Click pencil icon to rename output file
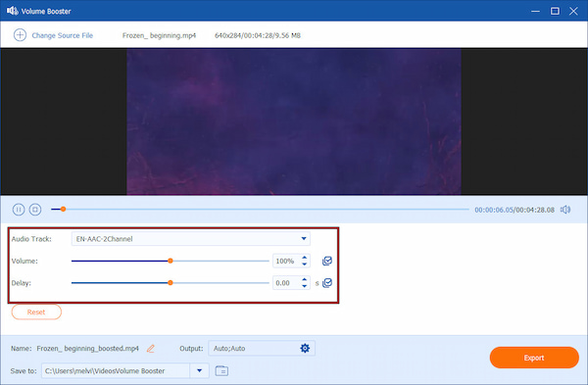Screen dimensions: 588x385 [151, 349]
